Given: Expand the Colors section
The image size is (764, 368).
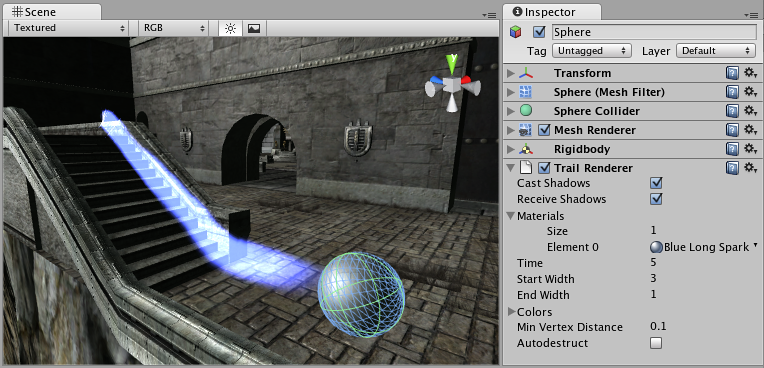Looking at the screenshot, I should click(x=512, y=311).
